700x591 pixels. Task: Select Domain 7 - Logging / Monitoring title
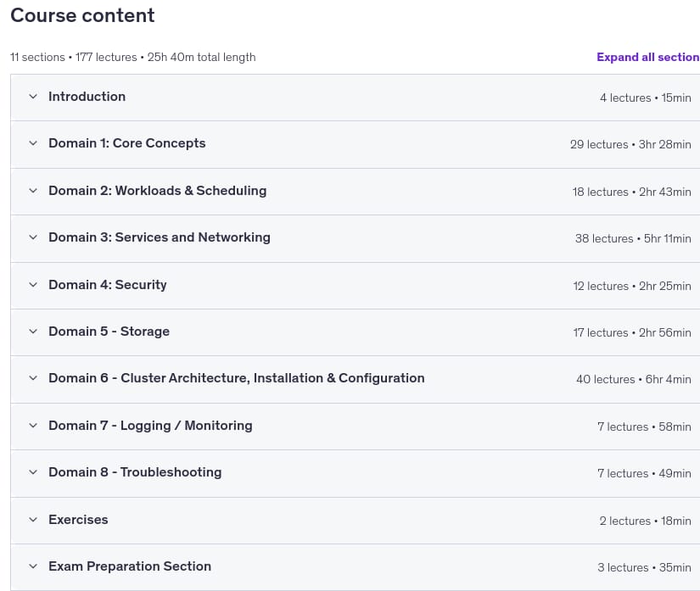tap(150, 426)
